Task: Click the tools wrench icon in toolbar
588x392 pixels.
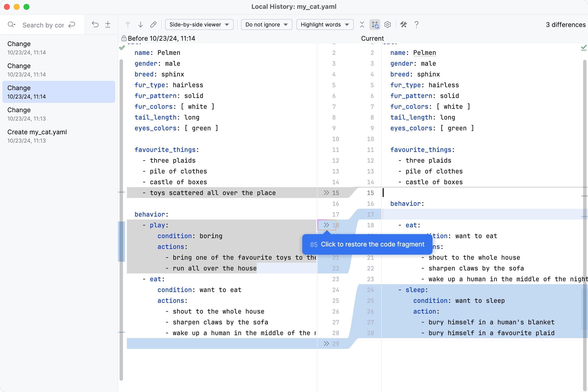Action: tap(404, 24)
